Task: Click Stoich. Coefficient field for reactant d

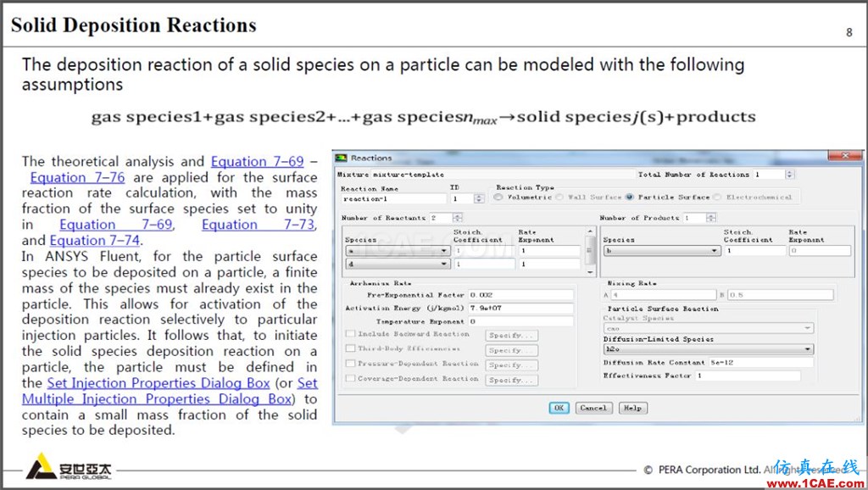Action: coord(485,264)
